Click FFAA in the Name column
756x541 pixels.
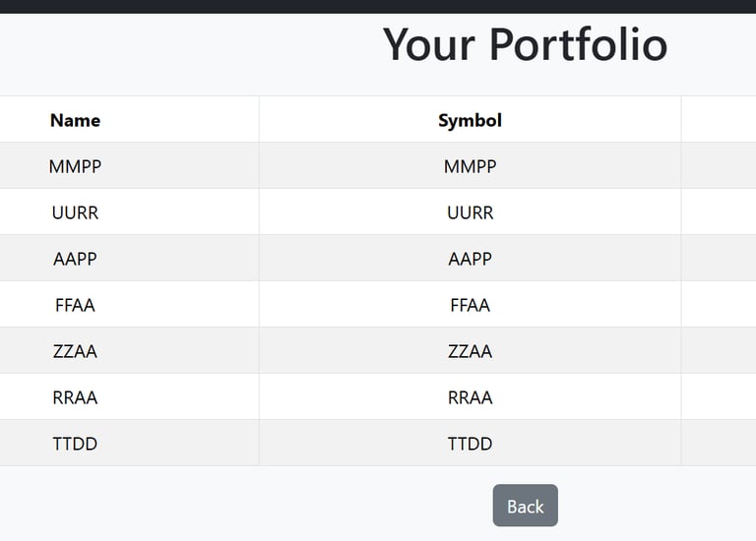pos(75,305)
